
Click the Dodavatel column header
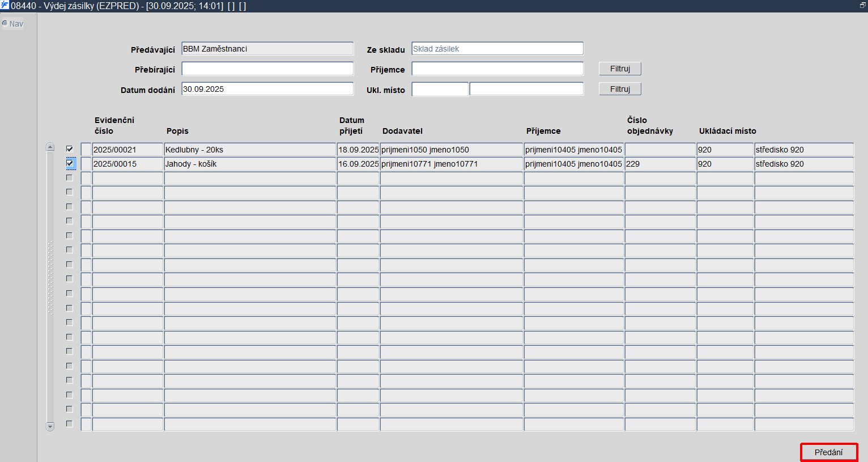[402, 131]
